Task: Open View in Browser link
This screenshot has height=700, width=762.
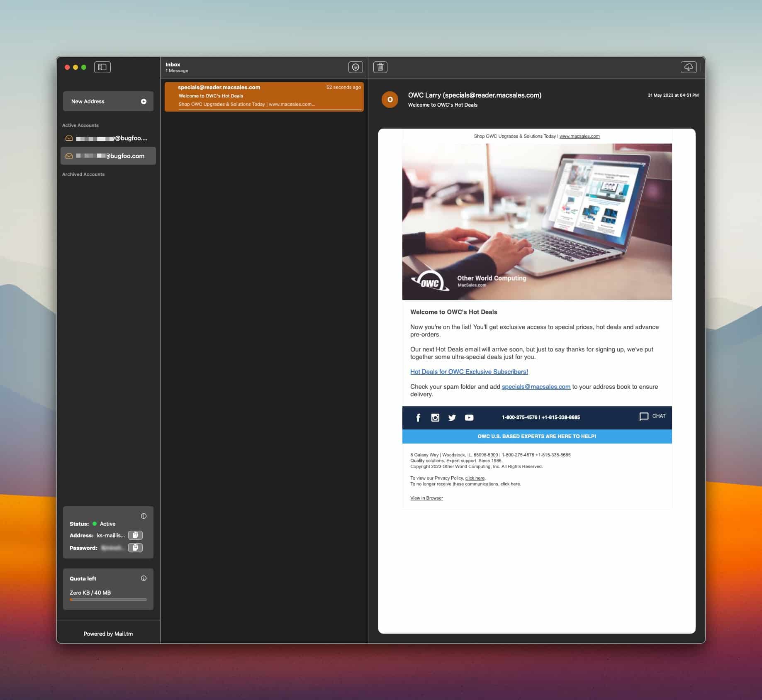Action: point(426,498)
